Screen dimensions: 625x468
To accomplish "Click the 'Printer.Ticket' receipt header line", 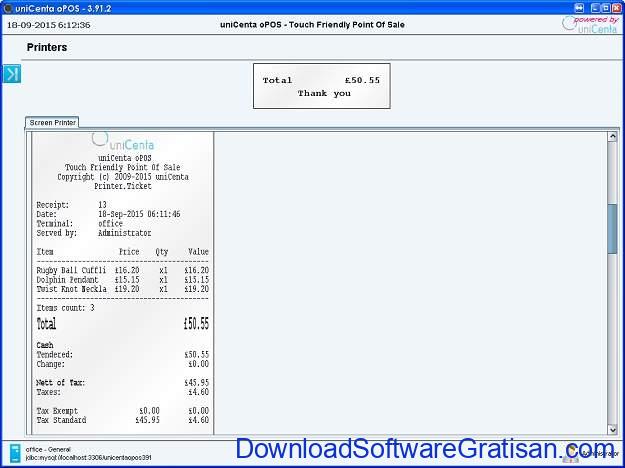I will click(123, 186).
